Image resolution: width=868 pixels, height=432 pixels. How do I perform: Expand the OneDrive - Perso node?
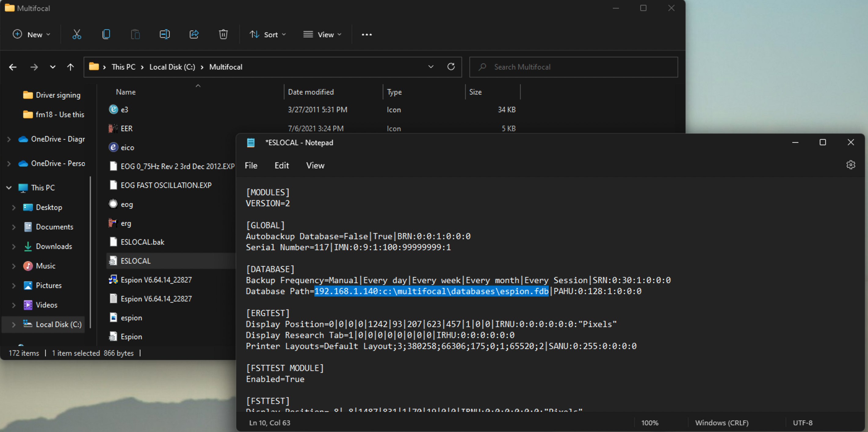click(9, 163)
